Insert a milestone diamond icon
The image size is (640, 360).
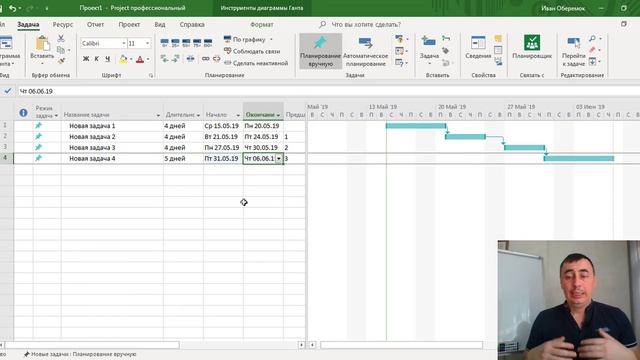(x=446, y=51)
